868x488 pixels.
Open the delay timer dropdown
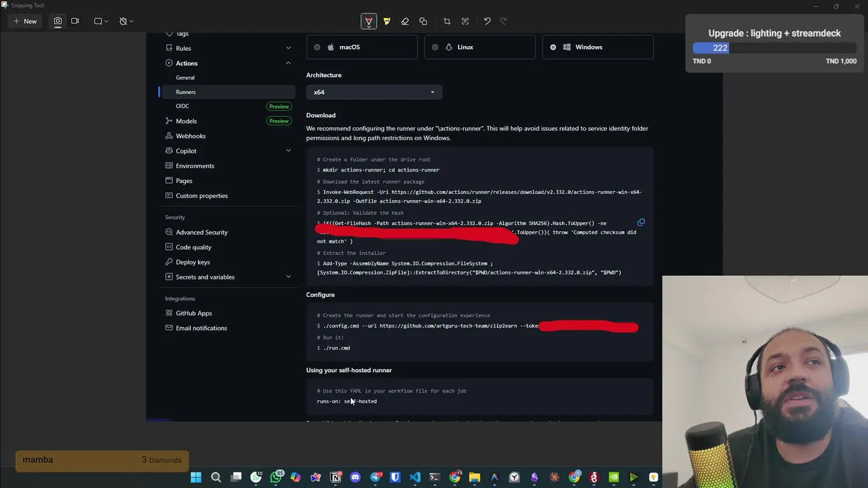click(126, 21)
